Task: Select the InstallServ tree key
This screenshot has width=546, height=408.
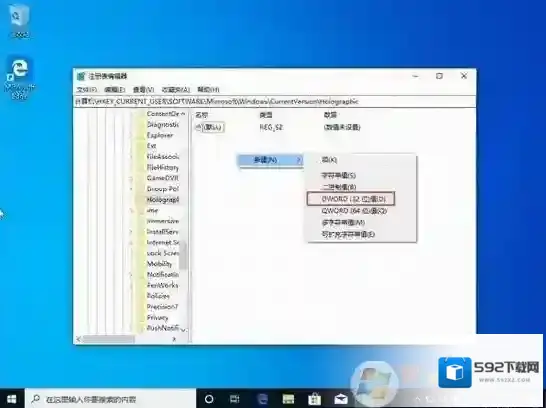Action: [163, 232]
